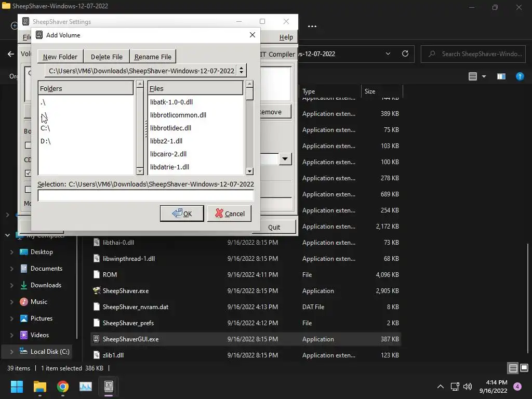Click Rename File button
Screen dimensions: 532x399
153,57
